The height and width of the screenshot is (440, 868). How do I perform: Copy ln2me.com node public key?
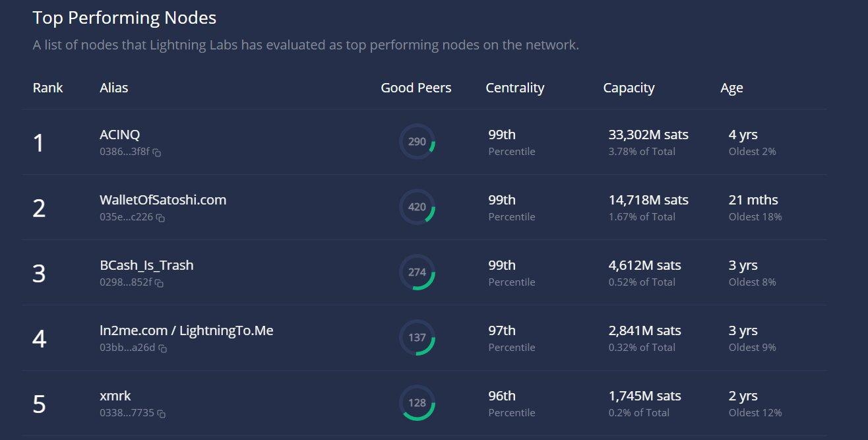(x=162, y=348)
